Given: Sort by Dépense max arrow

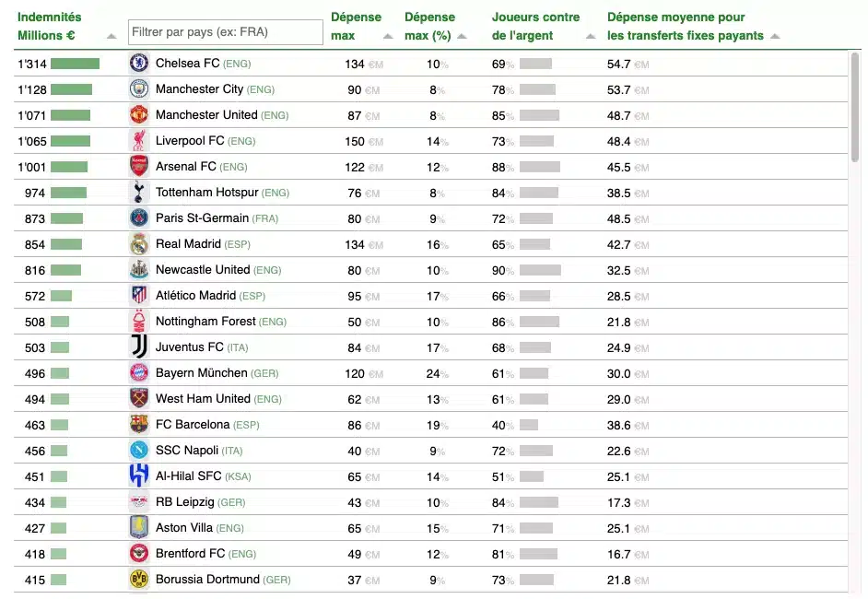Looking at the screenshot, I should click(388, 37).
